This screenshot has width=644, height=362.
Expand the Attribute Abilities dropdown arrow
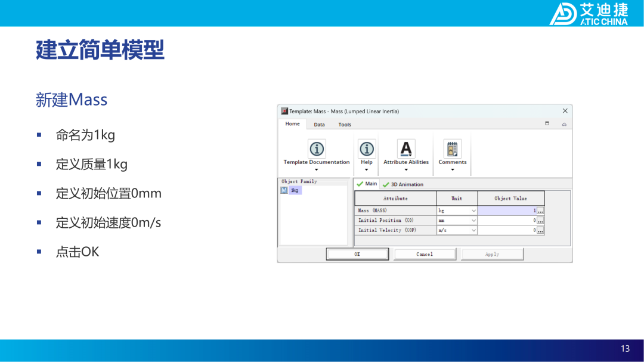[x=406, y=170]
